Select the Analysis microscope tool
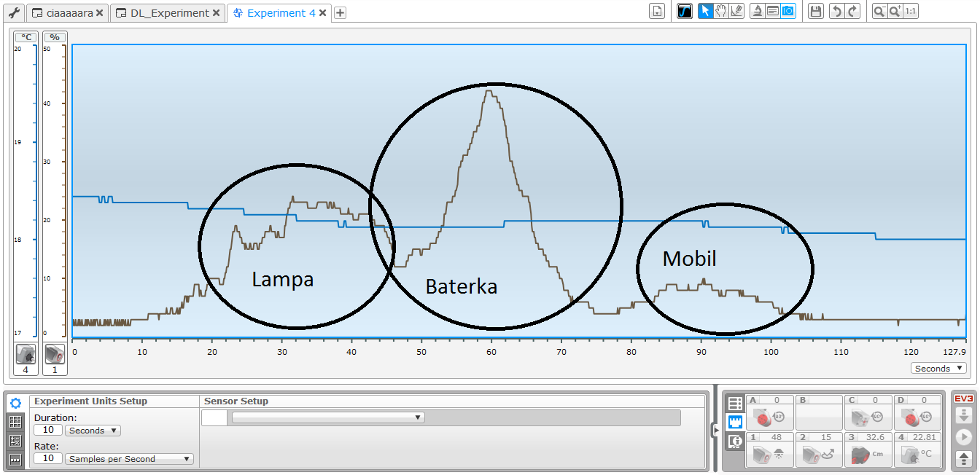This screenshot has width=980, height=475. (x=758, y=11)
